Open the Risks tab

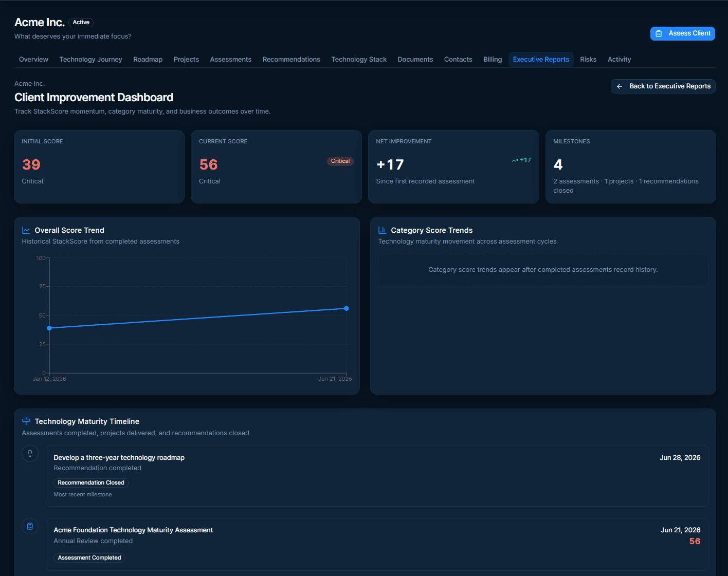tap(588, 60)
